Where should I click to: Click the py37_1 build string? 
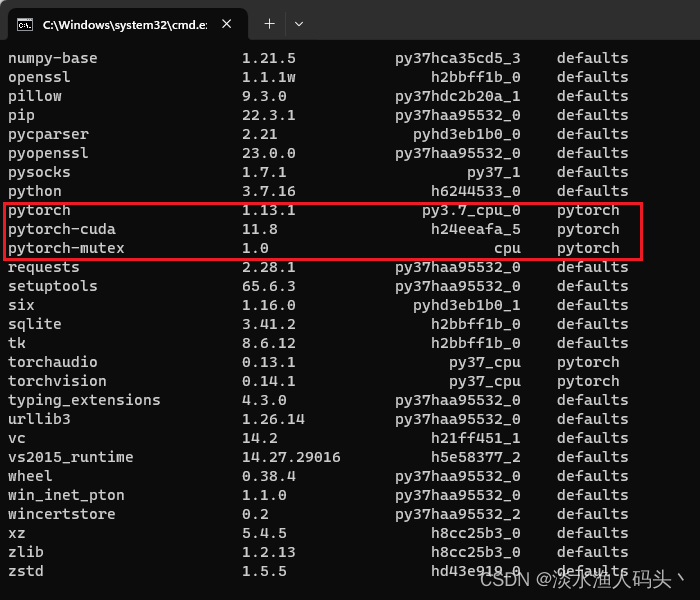coord(494,173)
